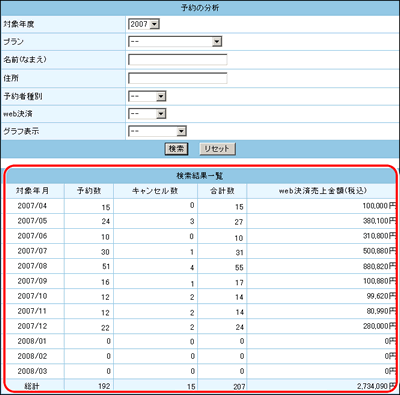Click the 合計数 column header
400x395 pixels.
tap(222, 191)
